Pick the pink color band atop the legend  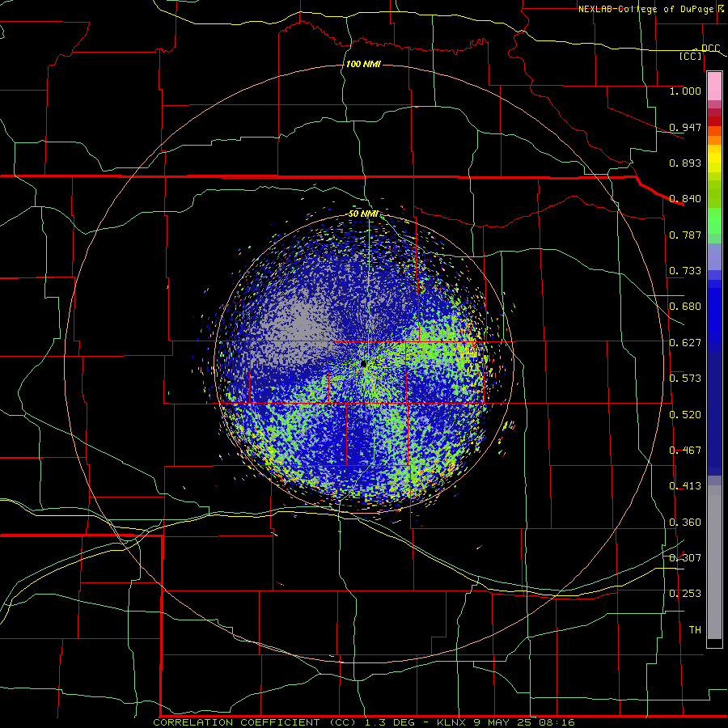714,87
